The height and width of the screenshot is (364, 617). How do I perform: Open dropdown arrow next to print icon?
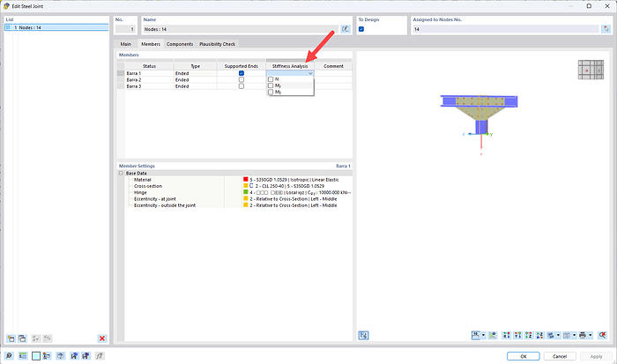pos(591,335)
